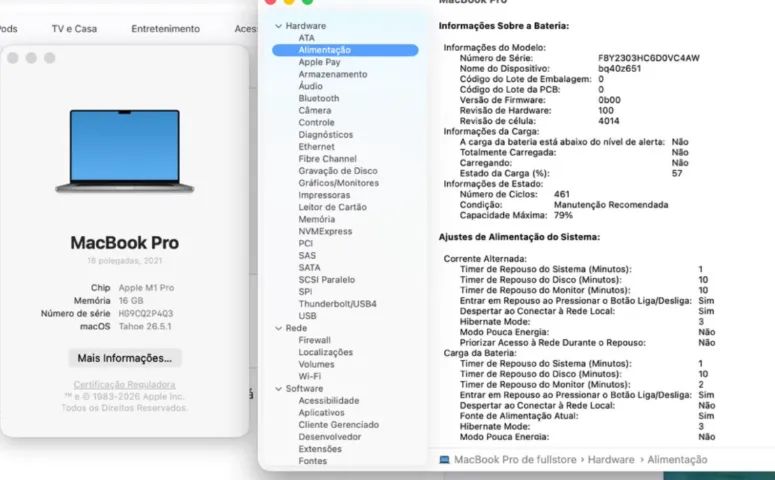The height and width of the screenshot is (480, 775).
Task: Click Alimentação in path breadcrumb
Action: [x=677, y=460]
